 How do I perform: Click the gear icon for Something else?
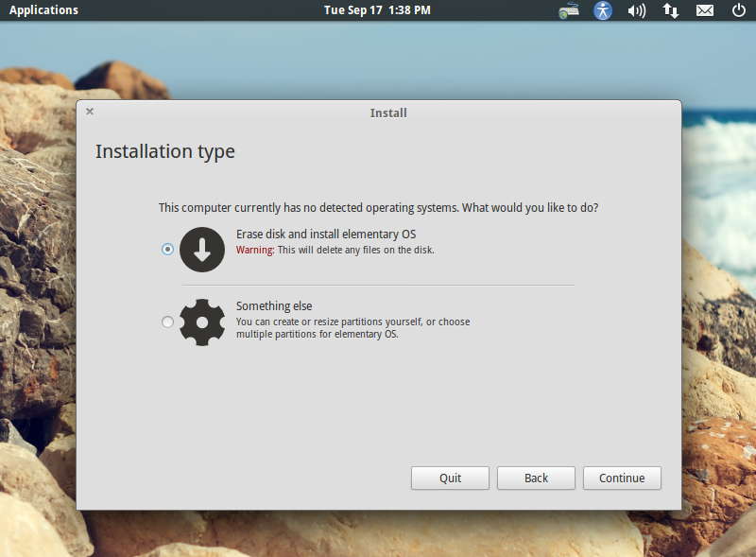(x=202, y=322)
